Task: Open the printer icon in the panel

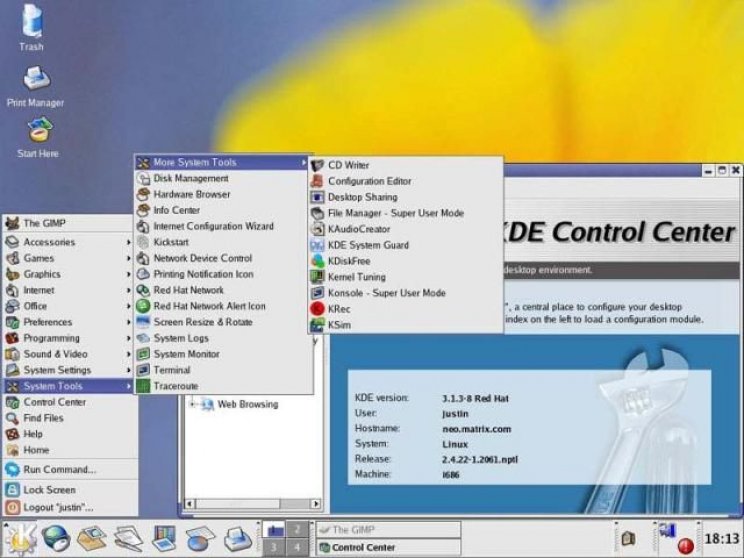Action: coord(237,539)
